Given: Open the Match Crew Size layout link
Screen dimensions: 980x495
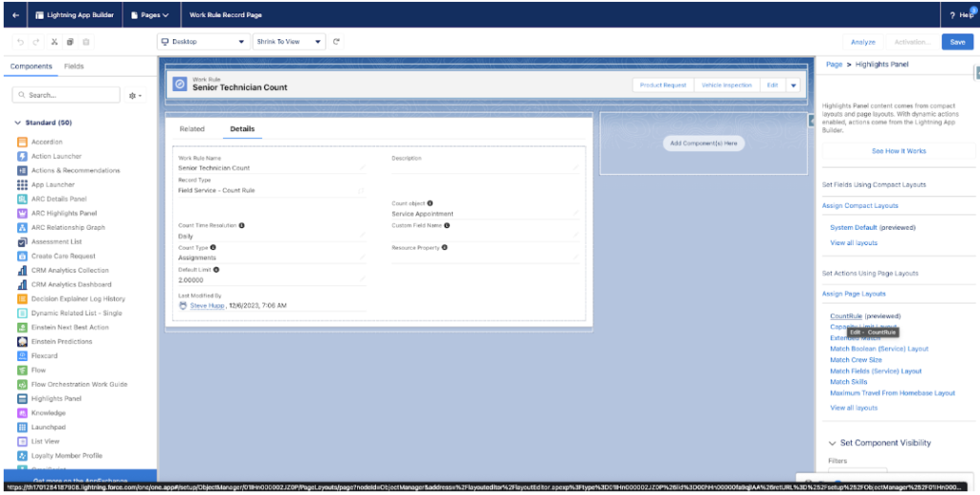Looking at the screenshot, I should click(x=856, y=360).
